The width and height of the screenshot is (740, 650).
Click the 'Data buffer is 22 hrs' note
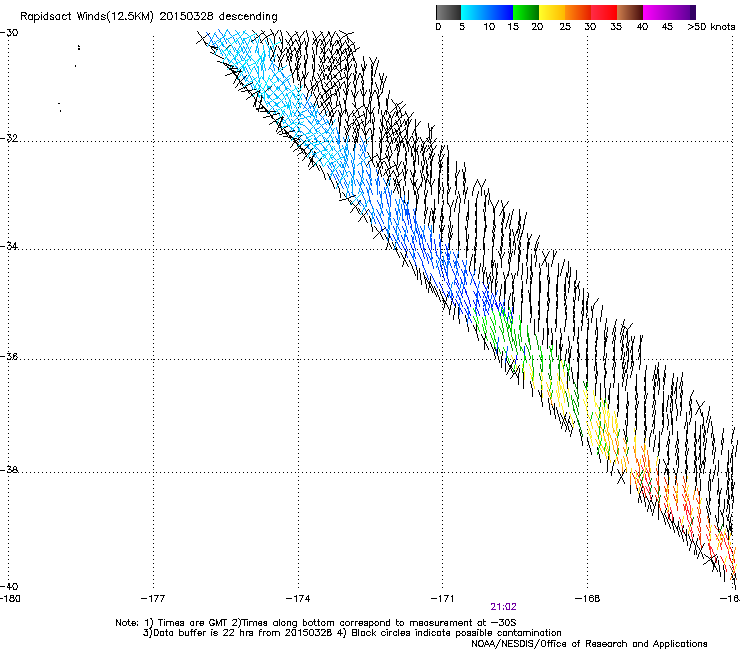pyautogui.click(x=352, y=633)
